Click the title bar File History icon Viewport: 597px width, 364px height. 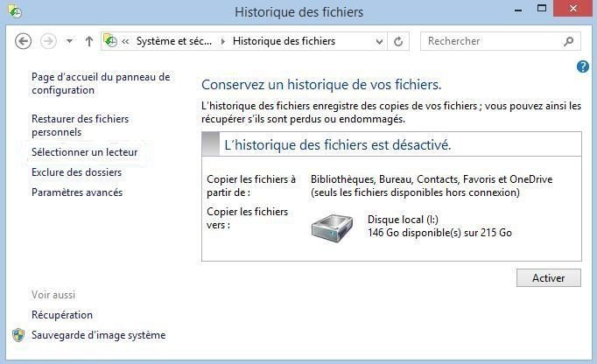coord(14,12)
